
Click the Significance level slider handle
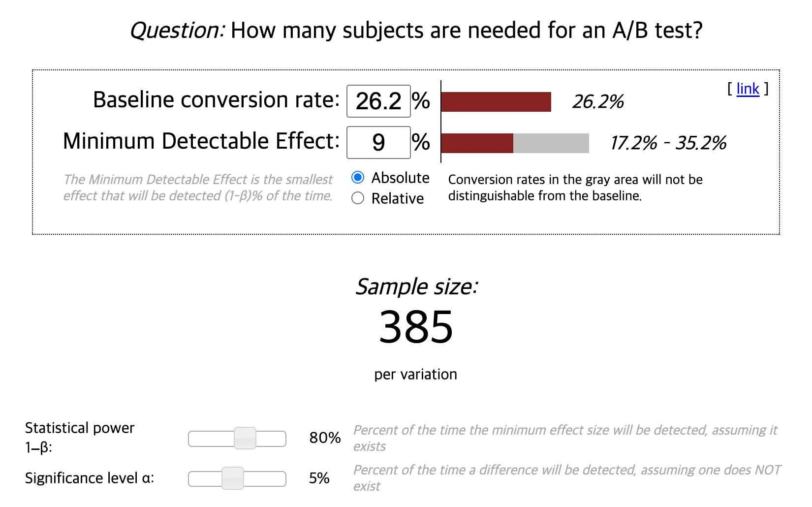tap(233, 478)
